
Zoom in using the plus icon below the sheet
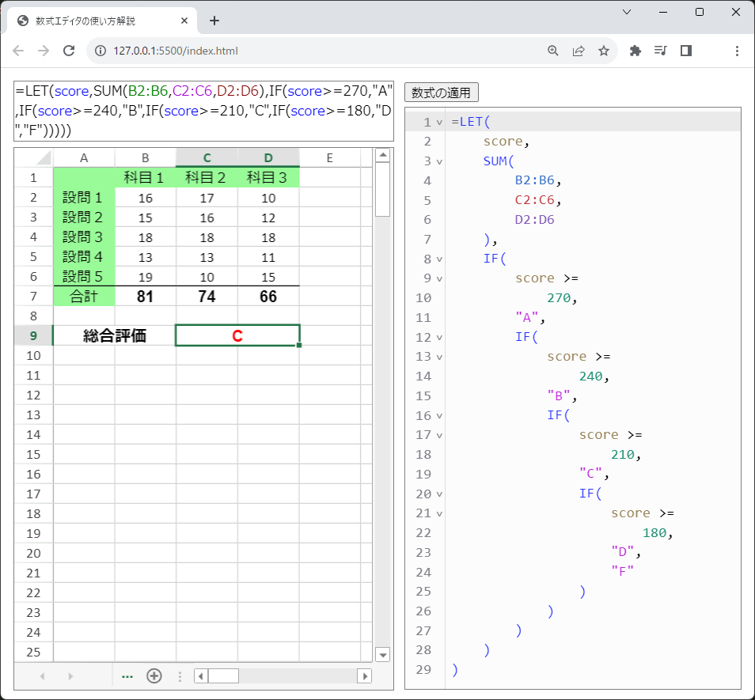point(154,675)
